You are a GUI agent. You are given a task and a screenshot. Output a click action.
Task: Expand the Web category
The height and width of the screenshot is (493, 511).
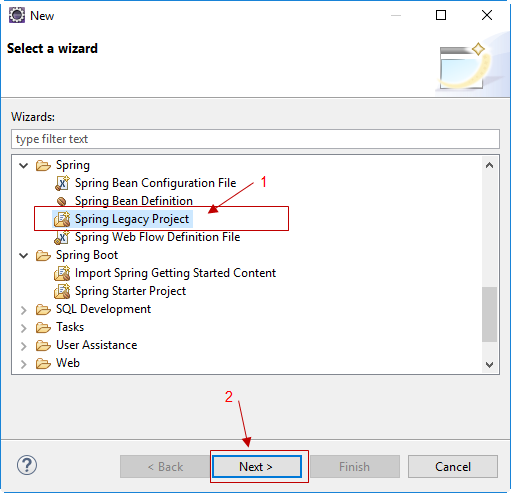click(24, 364)
